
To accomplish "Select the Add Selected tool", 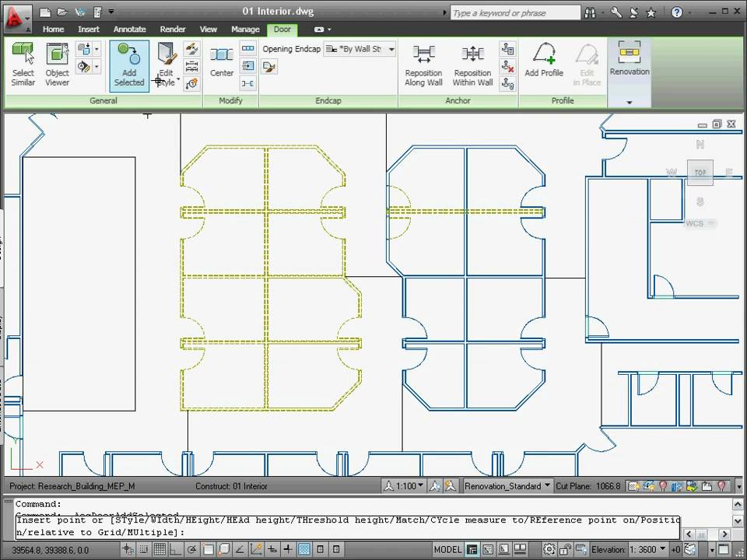I will coord(128,66).
